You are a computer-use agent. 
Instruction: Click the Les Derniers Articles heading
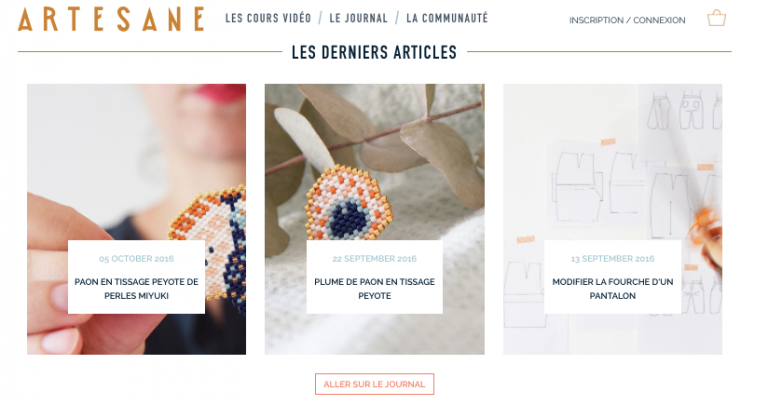(x=374, y=52)
